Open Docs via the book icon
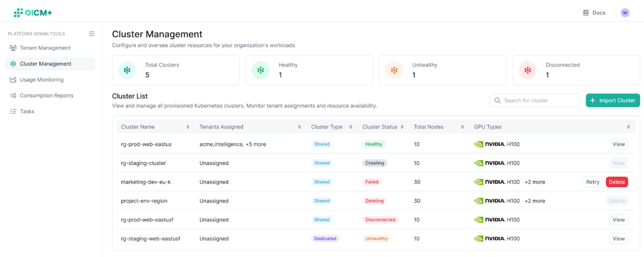The height and width of the screenshot is (257, 644). tap(586, 12)
